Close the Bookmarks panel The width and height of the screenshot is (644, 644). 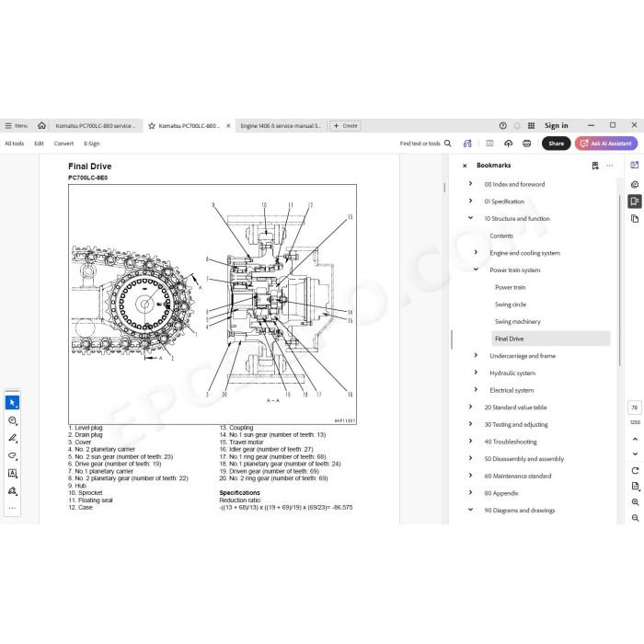[465, 166]
